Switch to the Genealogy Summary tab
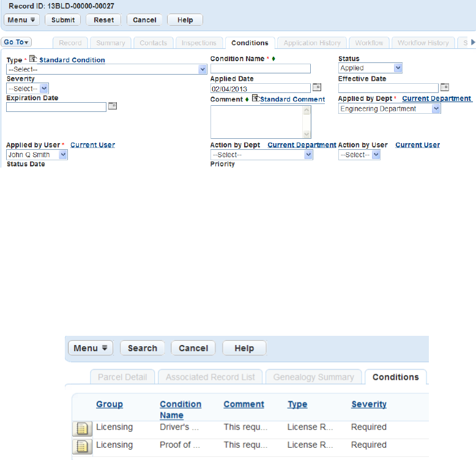 point(314,377)
